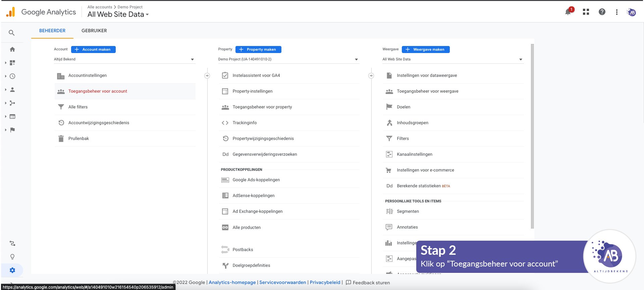This screenshot has height=290, width=644.
Task: Click the Discover lightbulb icon
Action: coord(12,257)
